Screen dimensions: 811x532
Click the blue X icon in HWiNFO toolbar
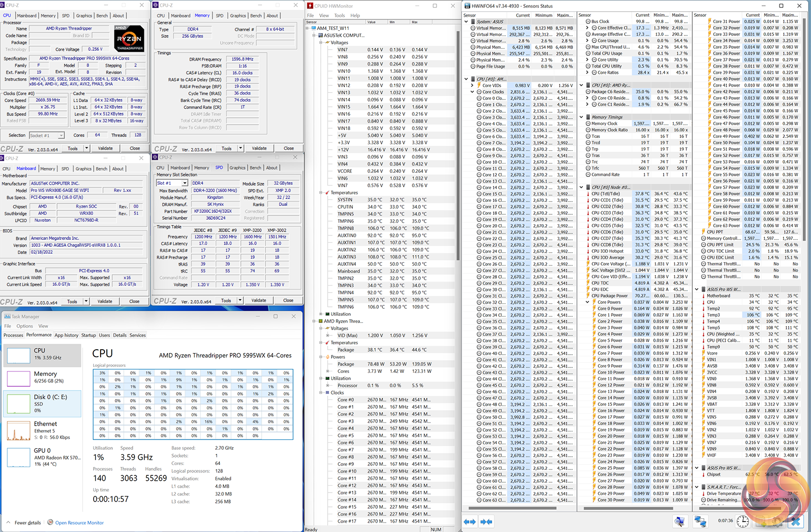(x=796, y=521)
